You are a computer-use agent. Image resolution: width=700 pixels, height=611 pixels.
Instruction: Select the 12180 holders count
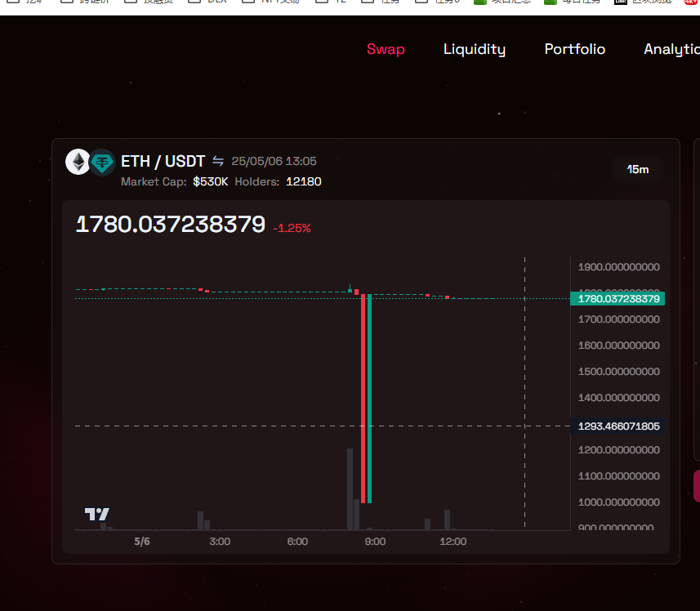coord(304,181)
